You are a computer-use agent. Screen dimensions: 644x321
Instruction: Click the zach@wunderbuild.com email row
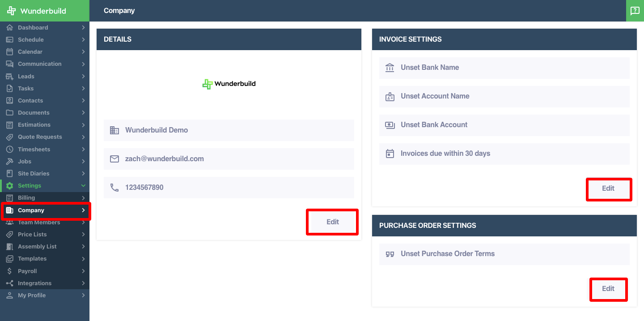229,159
